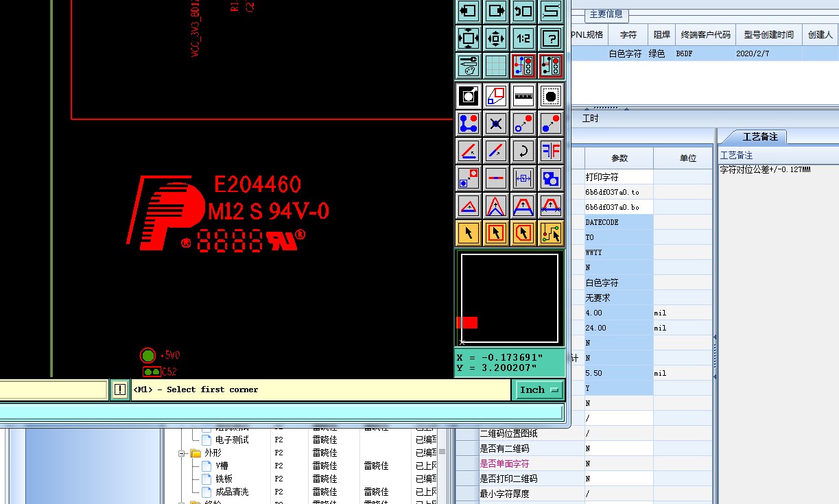Toggle the grid display icon
This screenshot has width=839, height=504.
point(496,66)
